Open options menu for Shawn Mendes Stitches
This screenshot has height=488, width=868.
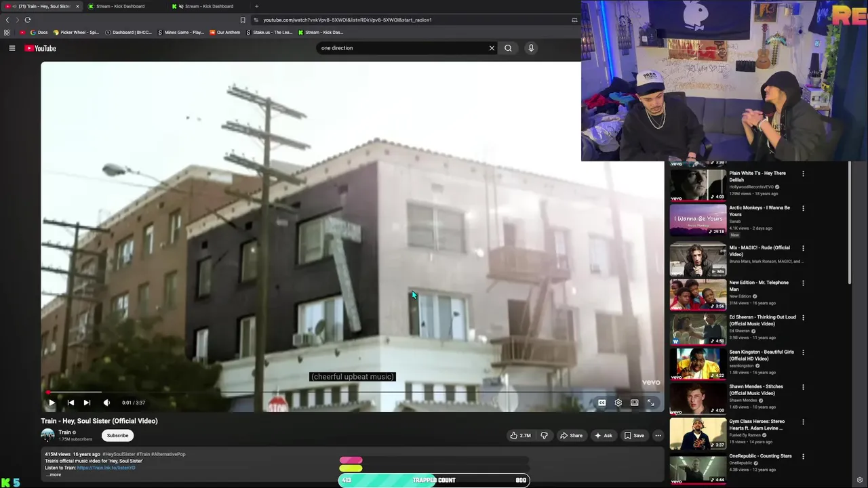(x=803, y=387)
